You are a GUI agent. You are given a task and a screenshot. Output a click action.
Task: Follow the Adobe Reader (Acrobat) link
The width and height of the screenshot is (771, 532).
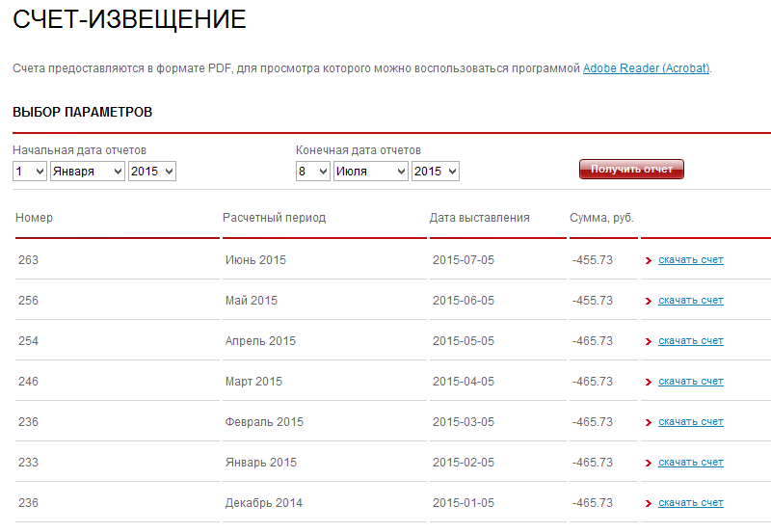tap(646, 68)
